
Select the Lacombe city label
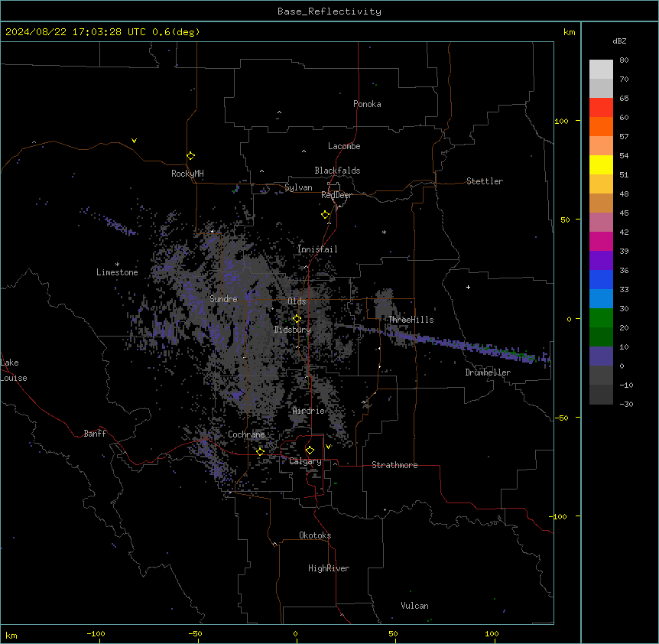(344, 146)
